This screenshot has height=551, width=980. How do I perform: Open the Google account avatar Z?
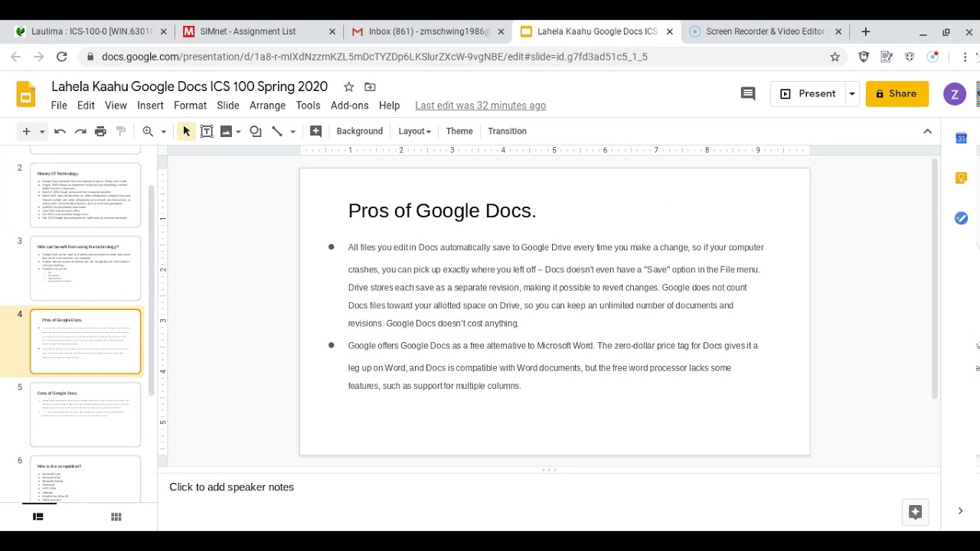pyautogui.click(x=954, y=94)
